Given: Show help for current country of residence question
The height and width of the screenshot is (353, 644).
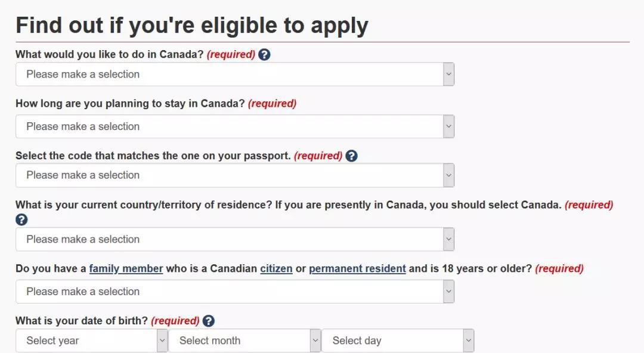Looking at the screenshot, I should pyautogui.click(x=21, y=219).
